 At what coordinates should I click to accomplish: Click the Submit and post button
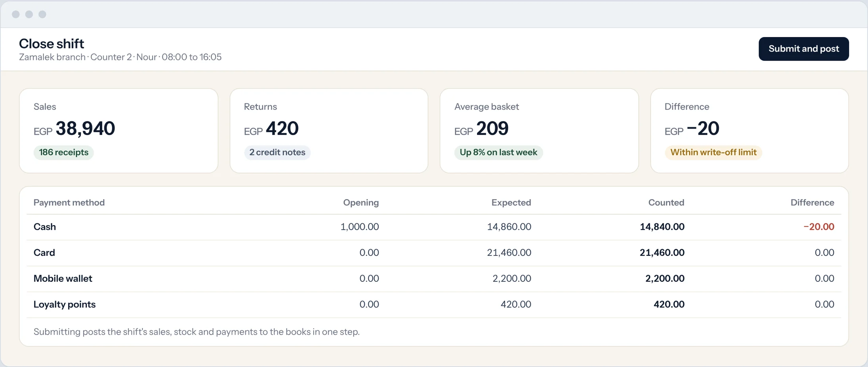[x=803, y=49]
